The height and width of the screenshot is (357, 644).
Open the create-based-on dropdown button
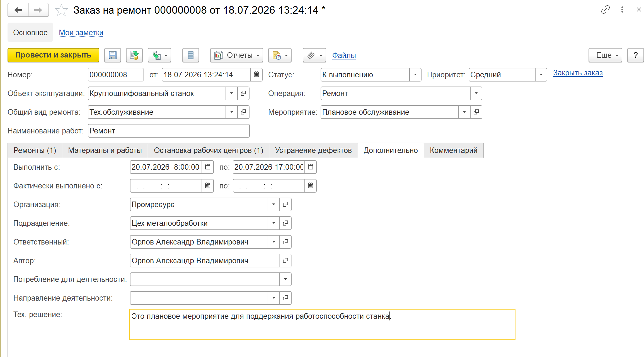(x=159, y=55)
